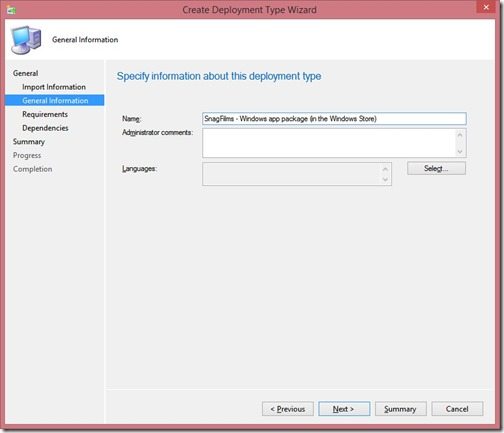Click the Completion step in sidebar
Screen dimensions: 504x433
(x=32, y=169)
